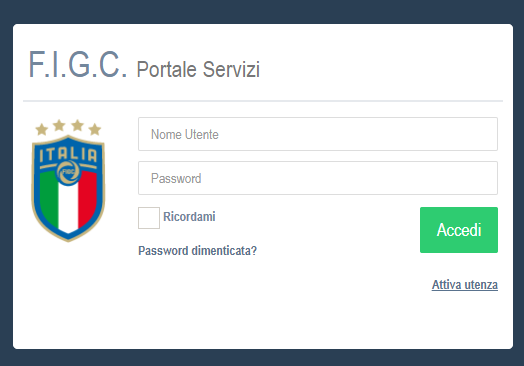Click the round FIGC emblem inside the crest
The image size is (524, 366).
[x=68, y=172]
